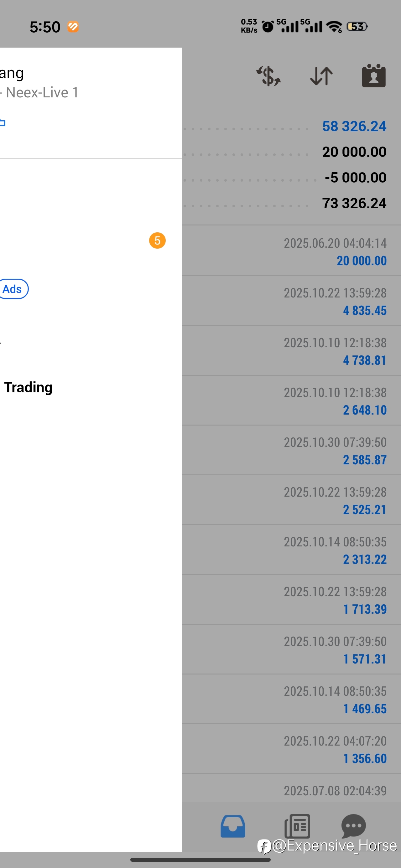The width and height of the screenshot is (401, 868).
Task: Tap the small blue icon under account name
Action: coord(3,123)
